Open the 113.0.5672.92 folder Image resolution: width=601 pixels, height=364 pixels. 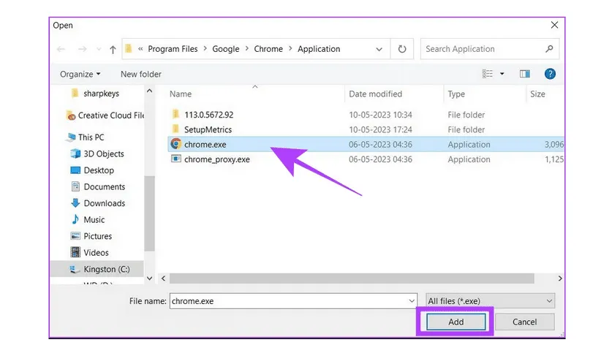pos(208,115)
